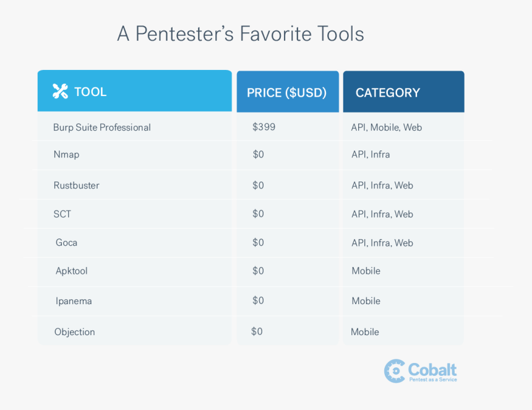Viewport: 532px width, 410px height.
Task: Click Nmap's API, Infra category cell
Action: click(x=371, y=155)
